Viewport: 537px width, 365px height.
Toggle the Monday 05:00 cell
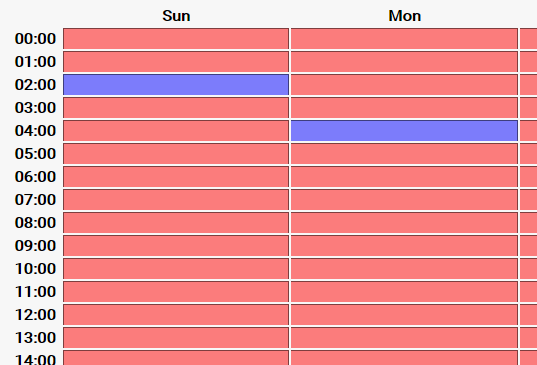click(x=404, y=154)
